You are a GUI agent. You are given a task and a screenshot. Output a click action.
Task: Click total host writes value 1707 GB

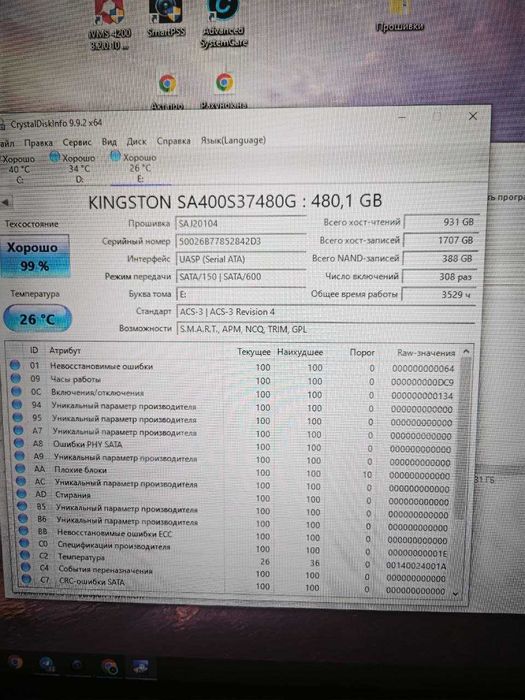tap(441, 240)
